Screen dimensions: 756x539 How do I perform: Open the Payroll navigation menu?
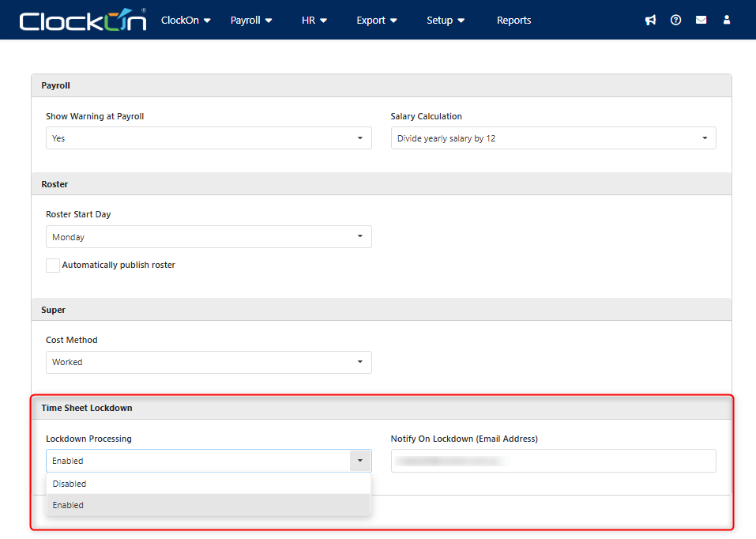point(251,21)
